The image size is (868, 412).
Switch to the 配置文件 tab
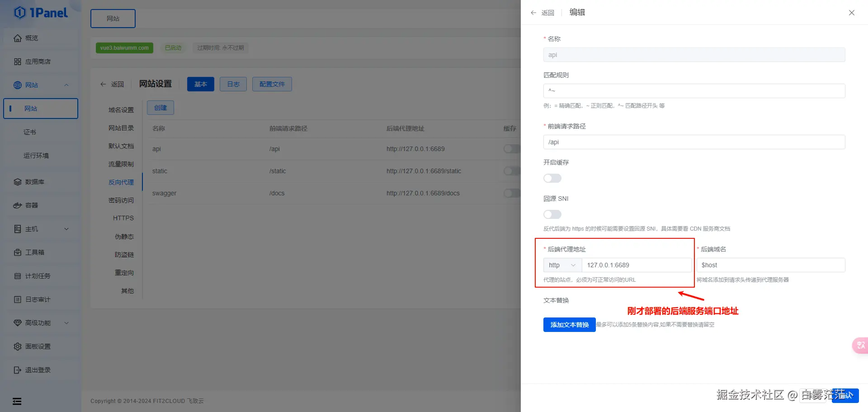coord(272,84)
